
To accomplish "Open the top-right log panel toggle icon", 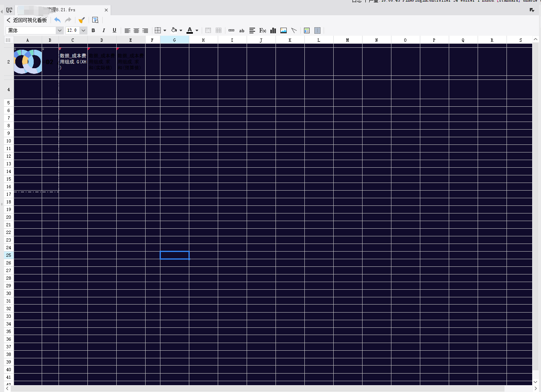I will [532, 10].
